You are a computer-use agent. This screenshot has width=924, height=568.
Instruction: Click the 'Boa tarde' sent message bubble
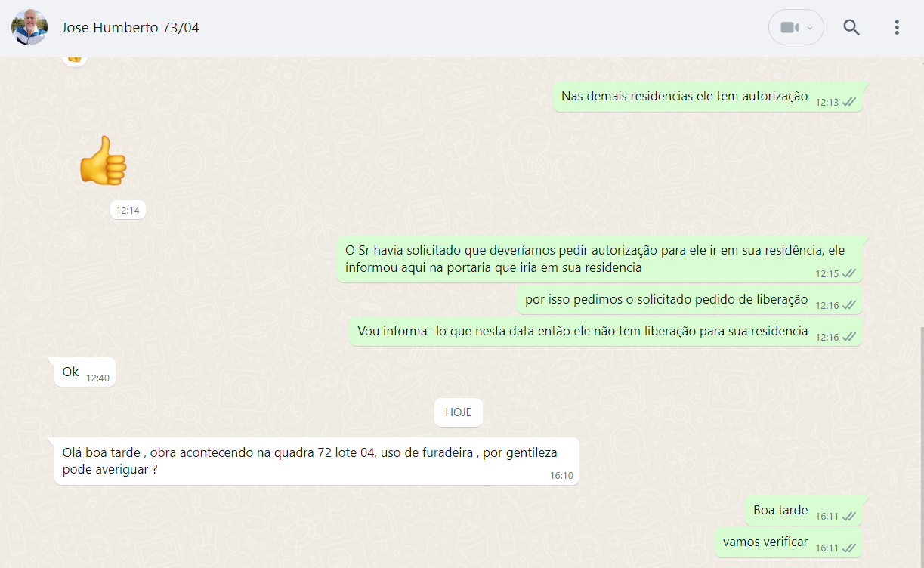(780, 510)
